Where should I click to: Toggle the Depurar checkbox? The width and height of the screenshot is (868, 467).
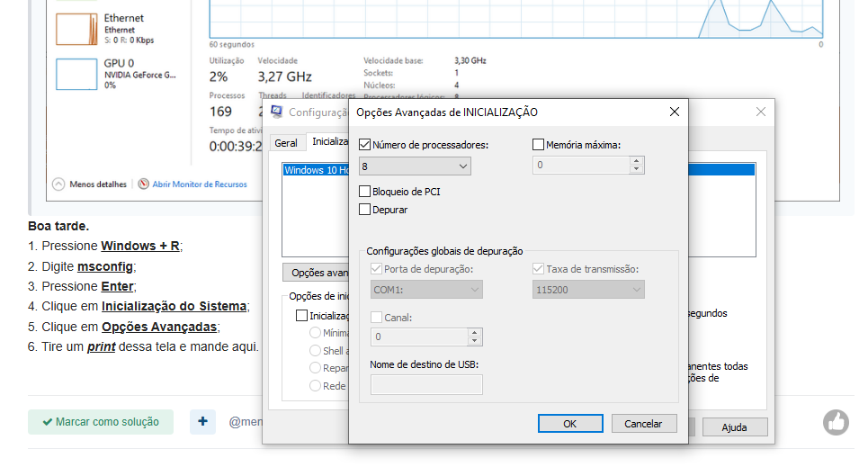point(364,210)
